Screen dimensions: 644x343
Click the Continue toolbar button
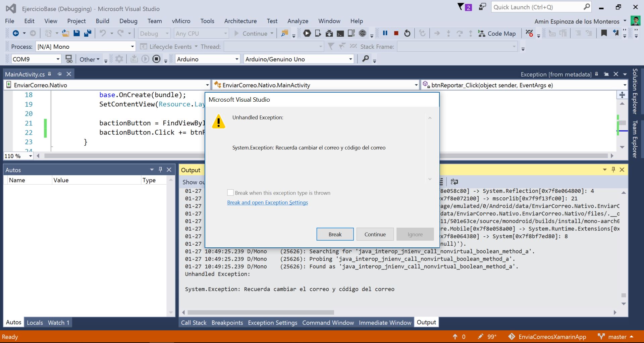point(254,34)
